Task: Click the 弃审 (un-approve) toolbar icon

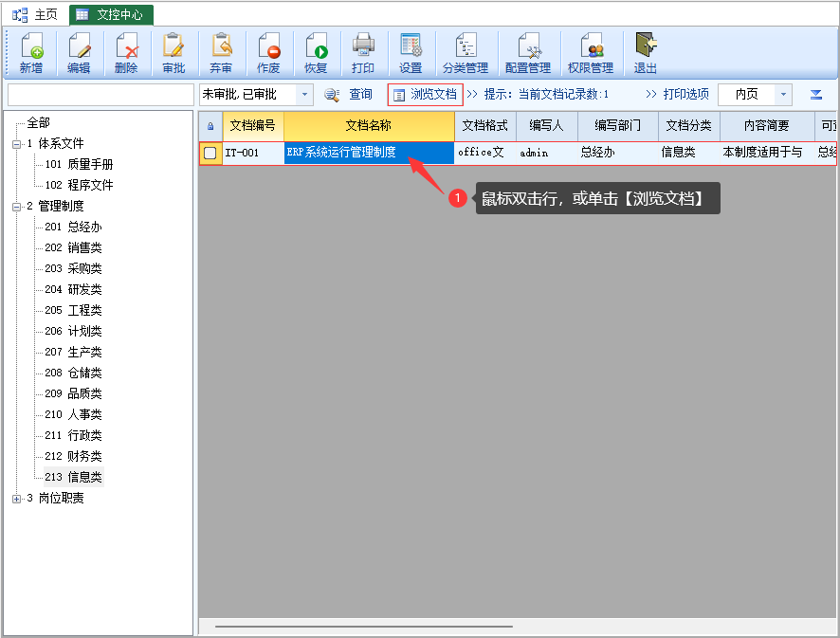Action: [221, 52]
